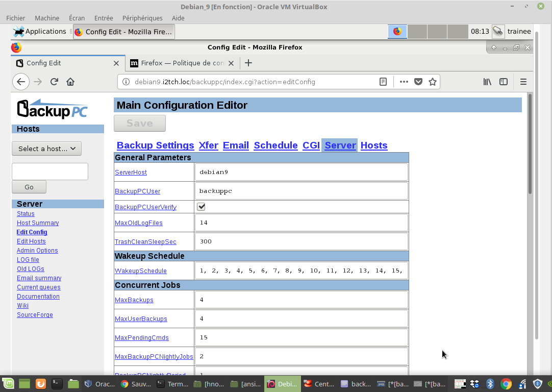Switch to the Xfer configuration tab
552x392 pixels.
click(x=208, y=145)
